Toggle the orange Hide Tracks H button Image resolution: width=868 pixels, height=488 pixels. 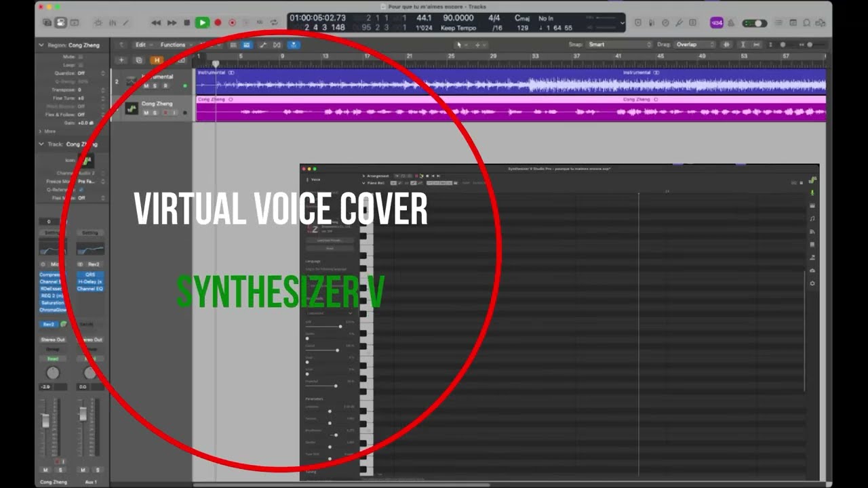(157, 60)
